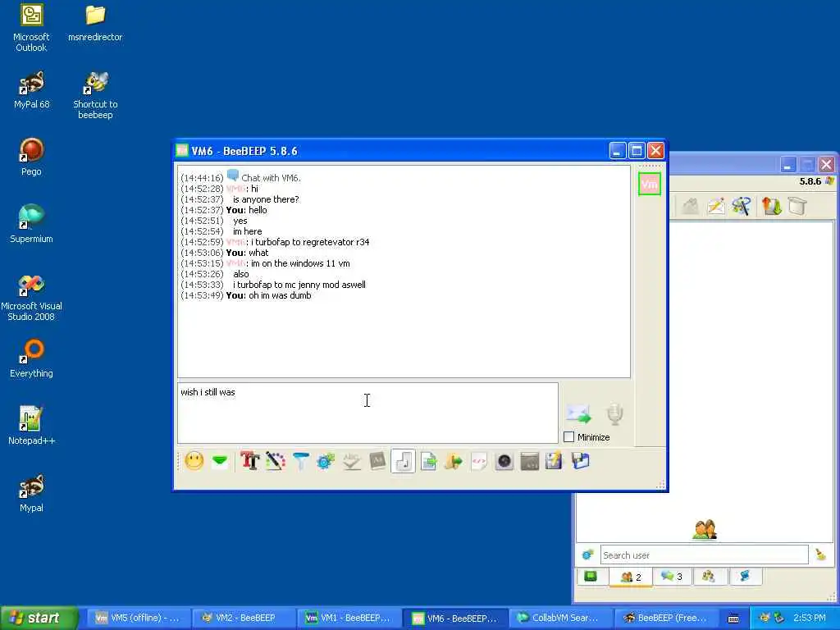This screenshot has width=840, height=630.
Task: Click the BeeBEEP bee tray icon
Action: click(765, 618)
